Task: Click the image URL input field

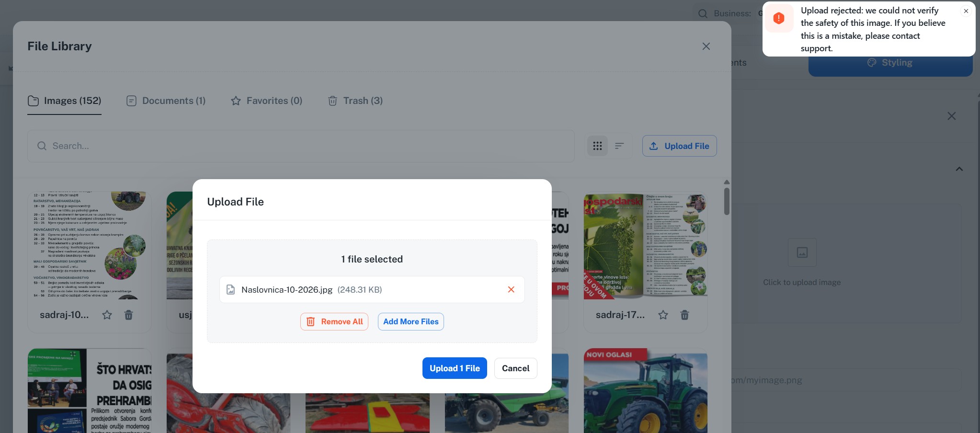Action: [x=846, y=380]
